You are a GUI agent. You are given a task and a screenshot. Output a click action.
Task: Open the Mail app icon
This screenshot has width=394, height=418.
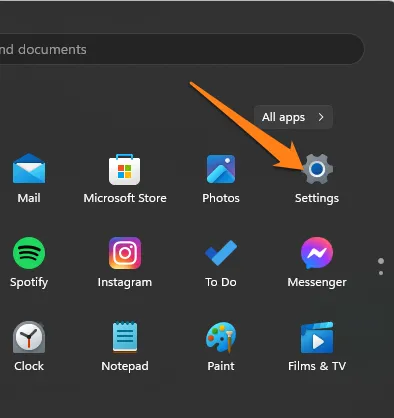(29, 169)
